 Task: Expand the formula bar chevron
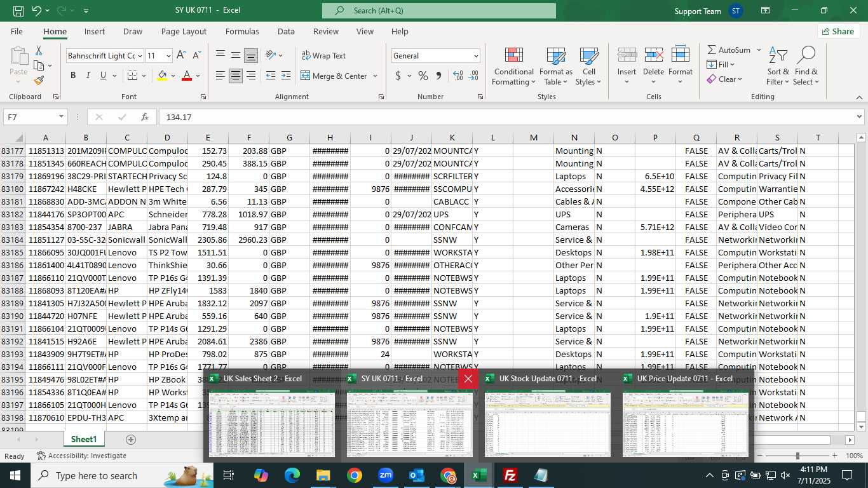click(x=859, y=117)
